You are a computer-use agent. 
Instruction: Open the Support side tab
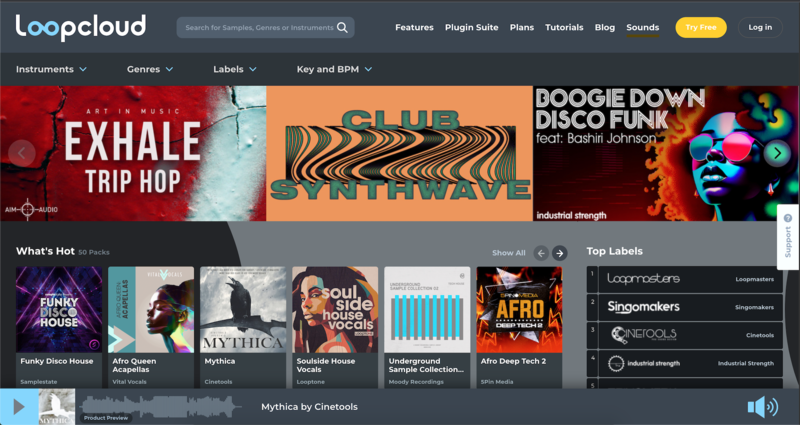(x=788, y=237)
